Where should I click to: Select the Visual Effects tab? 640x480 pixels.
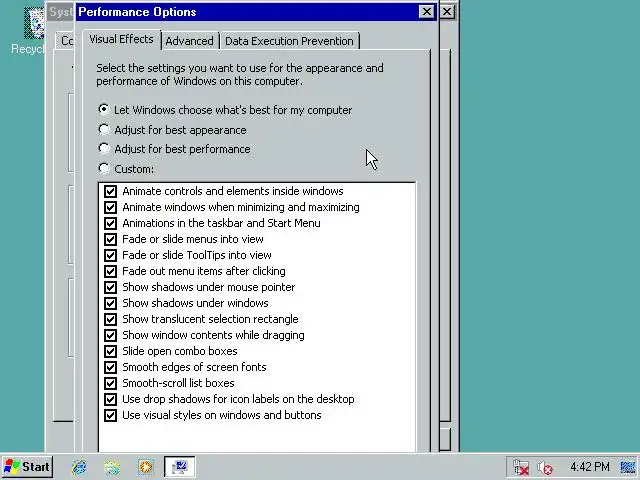121,39
